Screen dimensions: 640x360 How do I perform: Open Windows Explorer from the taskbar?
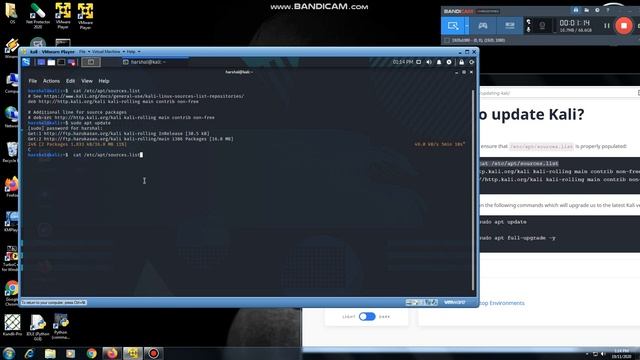50,353
